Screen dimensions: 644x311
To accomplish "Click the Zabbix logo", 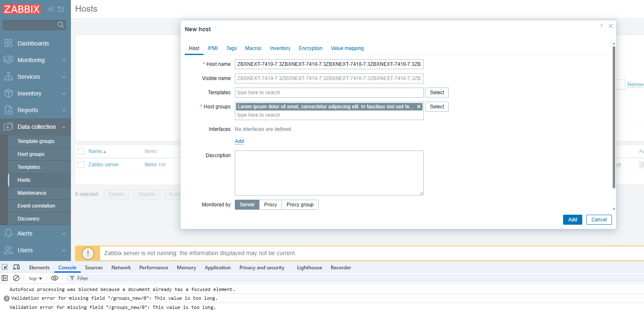I will point(22,9).
